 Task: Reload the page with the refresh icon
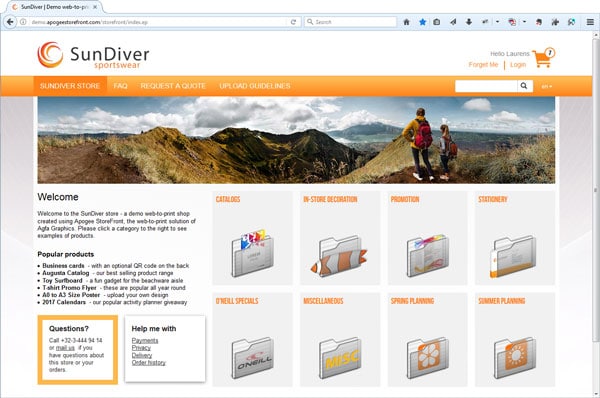click(293, 22)
